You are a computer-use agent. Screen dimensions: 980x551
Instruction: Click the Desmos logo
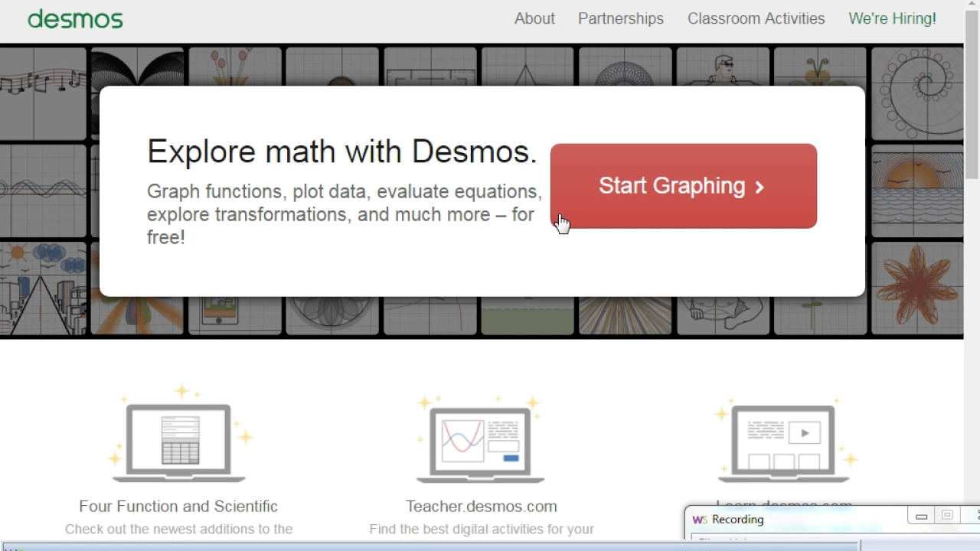[x=75, y=18]
